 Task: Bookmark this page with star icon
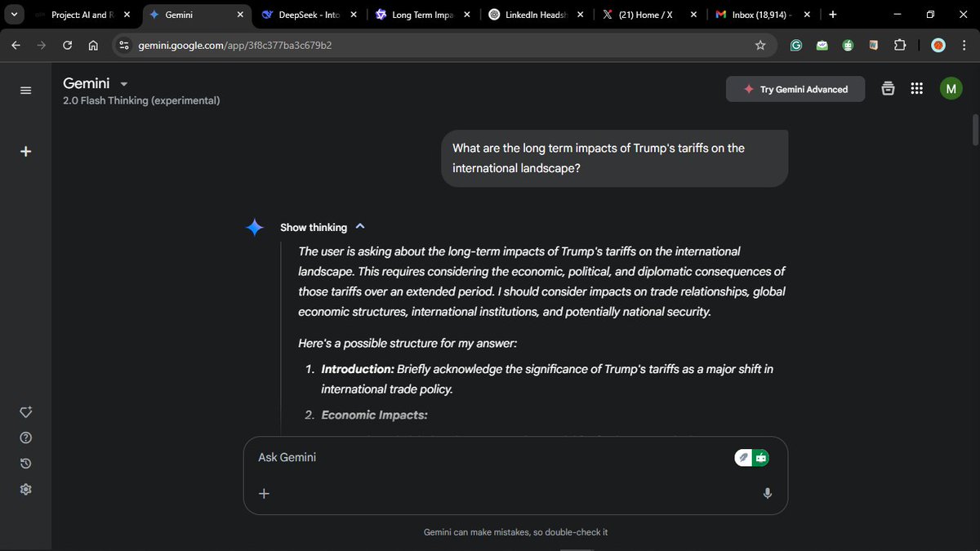[x=760, y=46]
